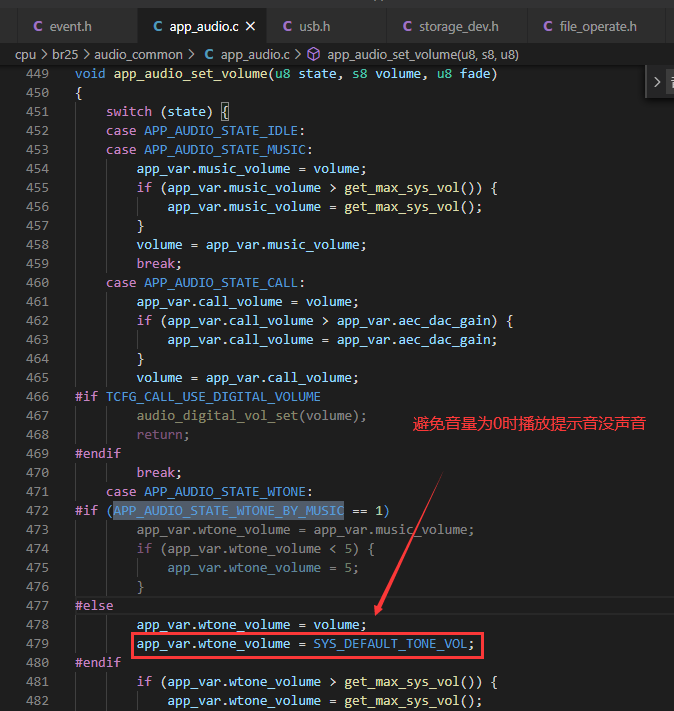Screen dimensions: 674x711
Task: Select the app_audio.c tab
Action: [x=202, y=27]
